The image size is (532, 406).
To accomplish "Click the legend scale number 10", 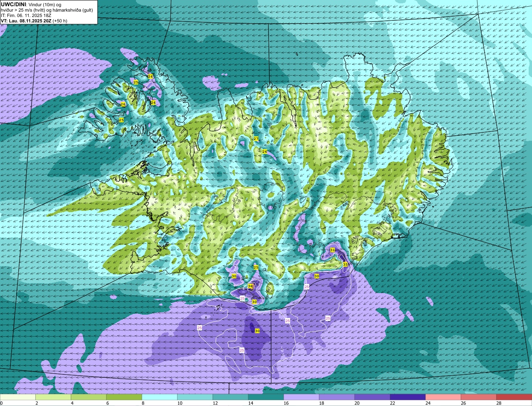I will 180,403.
